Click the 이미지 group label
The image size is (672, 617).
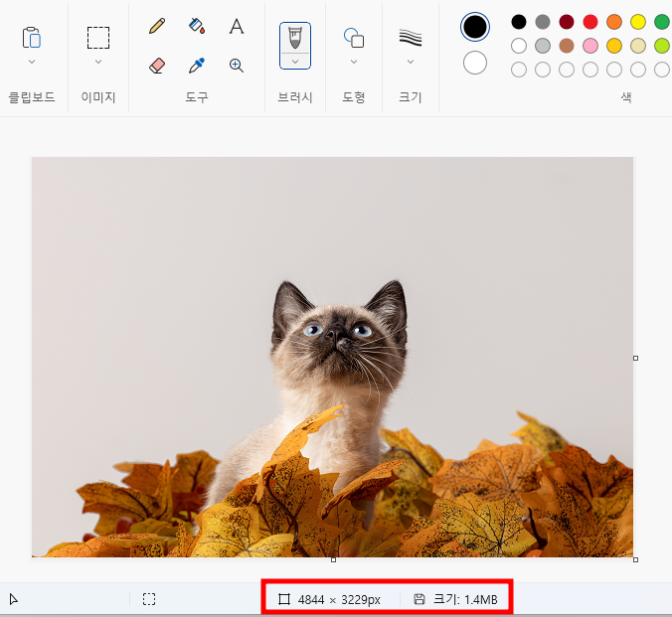[98, 97]
